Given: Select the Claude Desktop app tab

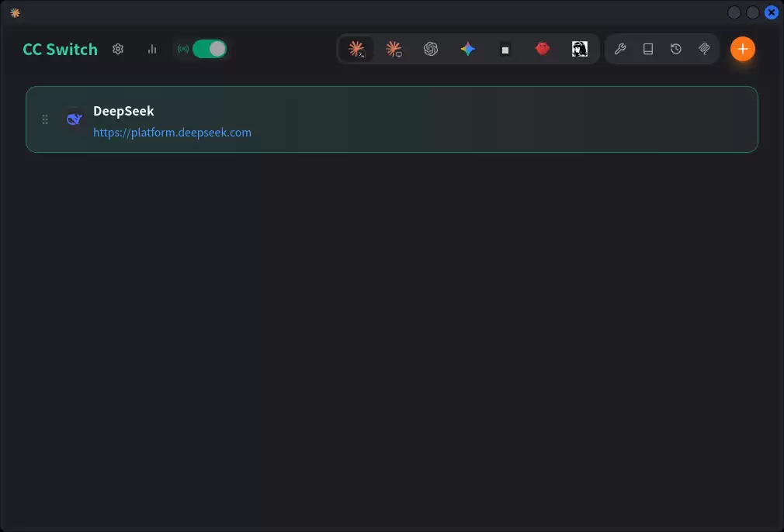Looking at the screenshot, I should 394,49.
